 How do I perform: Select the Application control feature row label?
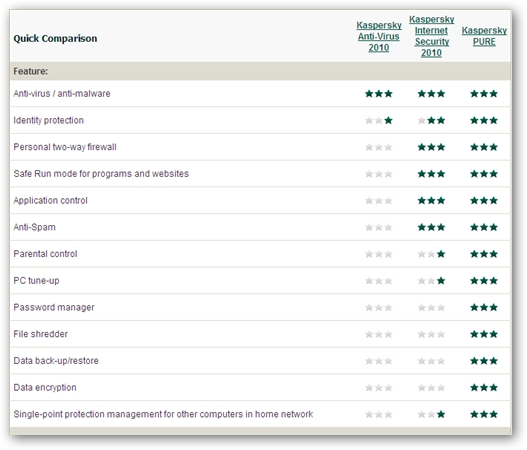[x=50, y=200]
